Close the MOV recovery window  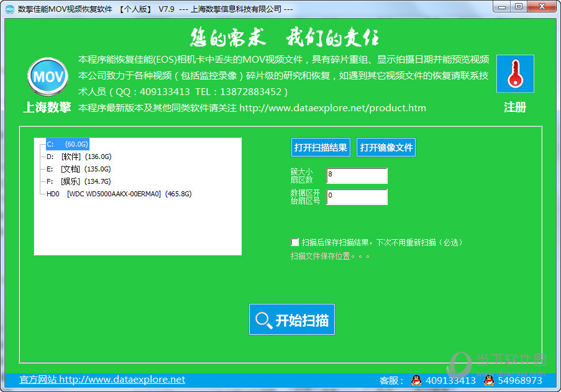pyautogui.click(x=542, y=7)
